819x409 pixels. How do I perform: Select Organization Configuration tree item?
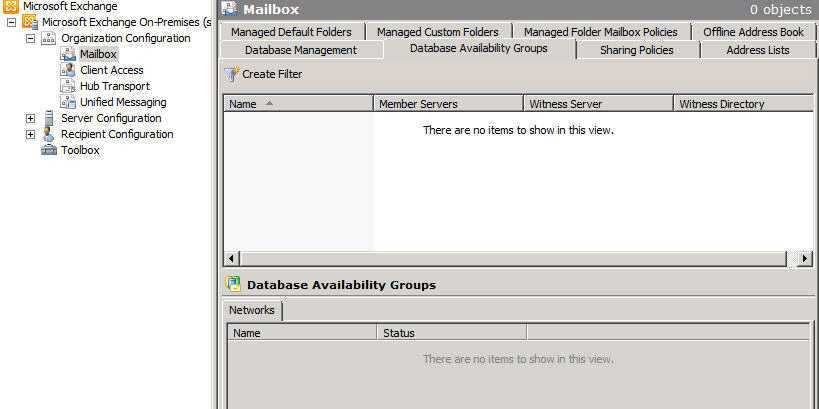(x=126, y=38)
